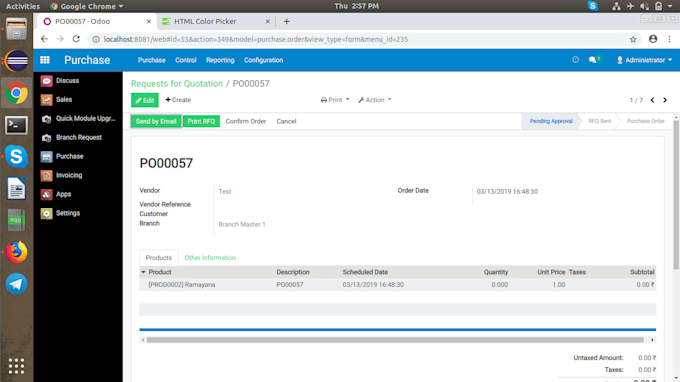Launch Telegram from the dock
Screen dimensions: 680x382
click(x=16, y=284)
